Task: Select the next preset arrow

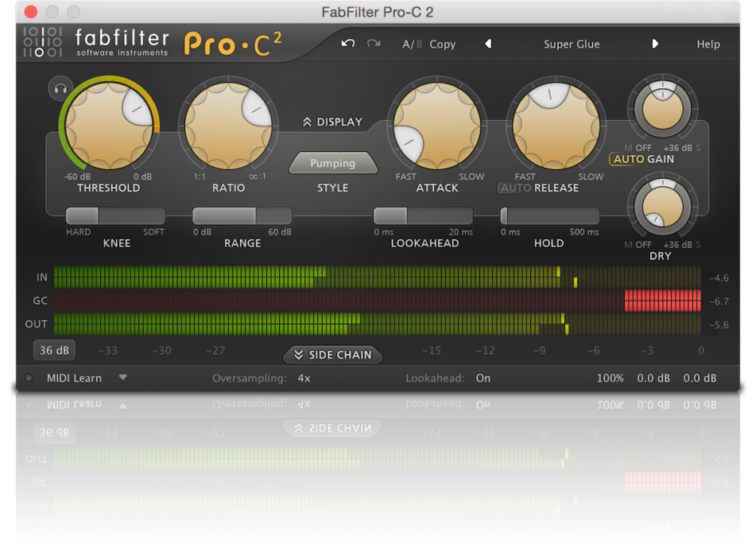Action: point(655,45)
